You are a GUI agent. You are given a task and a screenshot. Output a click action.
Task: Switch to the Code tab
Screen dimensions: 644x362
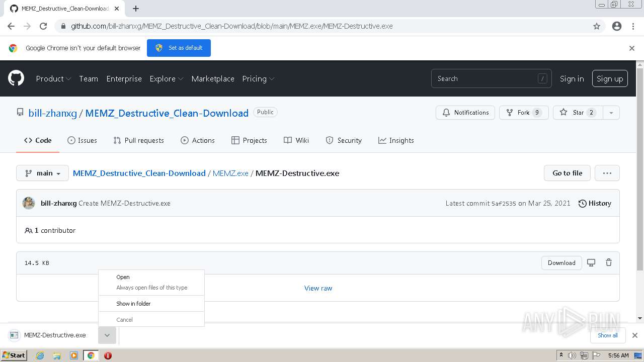tap(38, 140)
